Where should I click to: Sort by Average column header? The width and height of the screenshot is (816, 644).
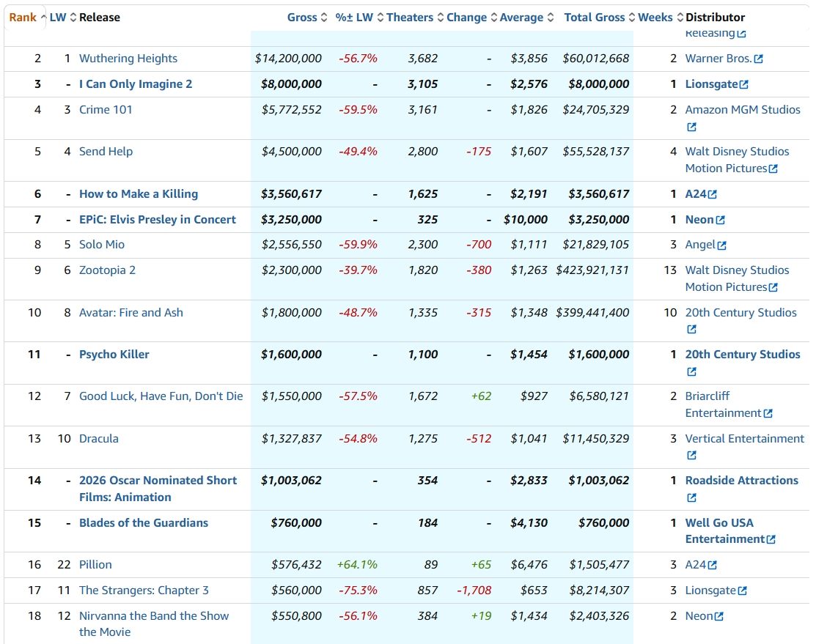[x=521, y=18]
